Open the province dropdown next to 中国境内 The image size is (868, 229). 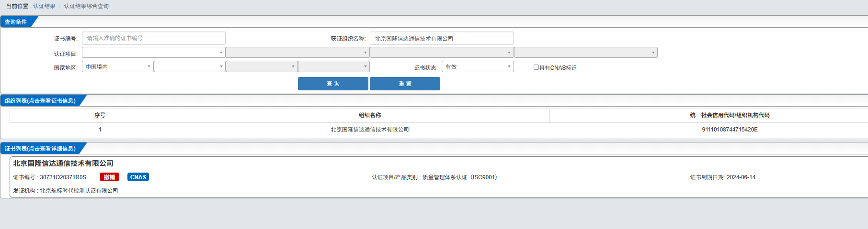(190, 66)
